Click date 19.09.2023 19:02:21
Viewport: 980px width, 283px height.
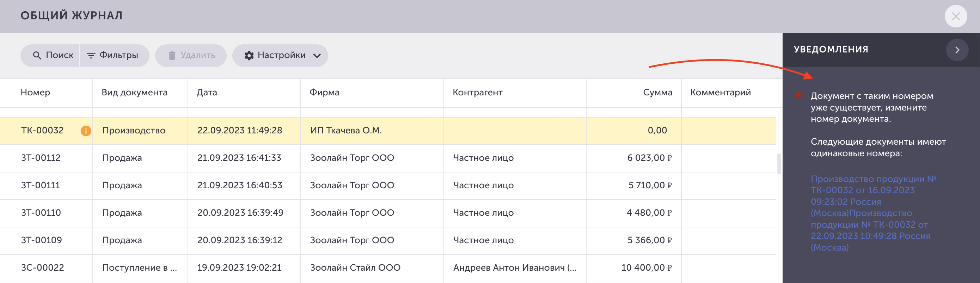tap(239, 268)
